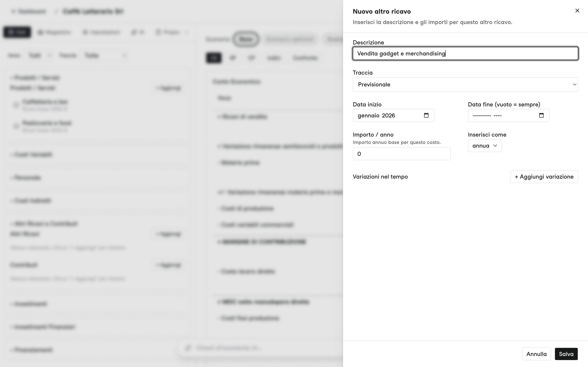Focus the Importo / anno input
The image size is (588, 367).
tap(401, 154)
